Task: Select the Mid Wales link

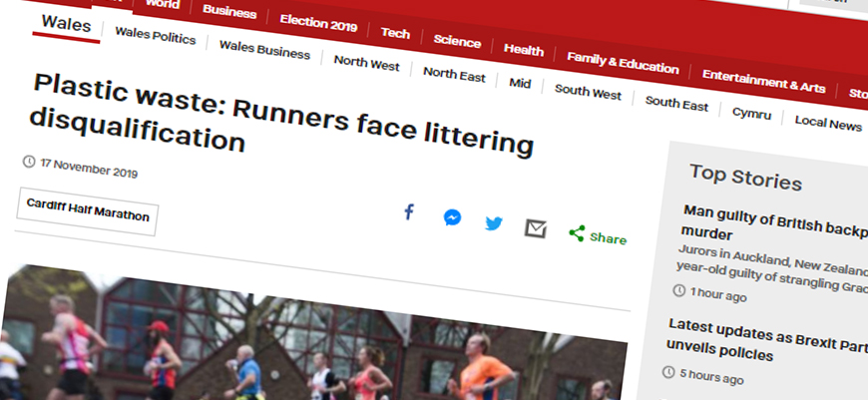Action: [520, 83]
